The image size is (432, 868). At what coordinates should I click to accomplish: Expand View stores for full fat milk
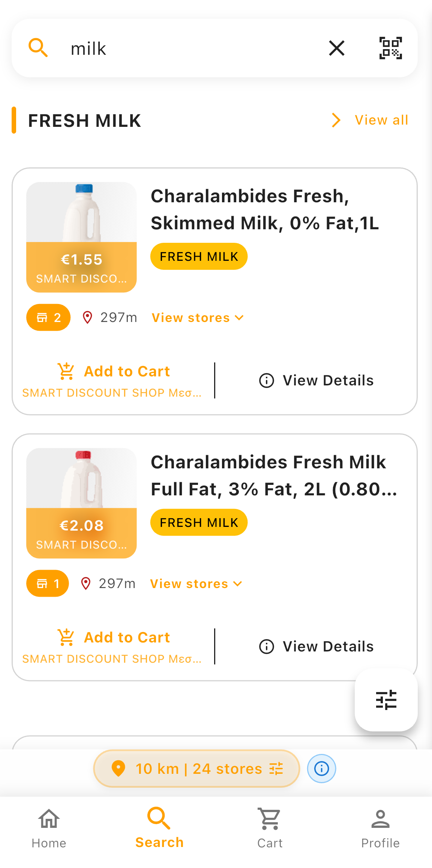[196, 584]
